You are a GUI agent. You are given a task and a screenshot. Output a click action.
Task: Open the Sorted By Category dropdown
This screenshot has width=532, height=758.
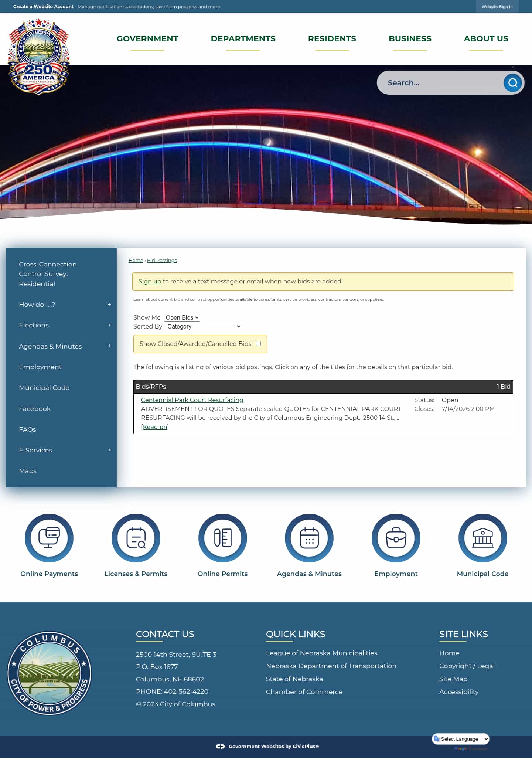(204, 326)
